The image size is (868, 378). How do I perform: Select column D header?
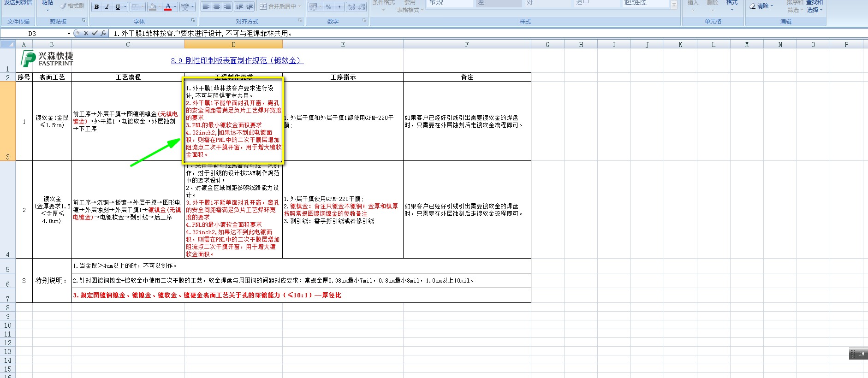233,44
